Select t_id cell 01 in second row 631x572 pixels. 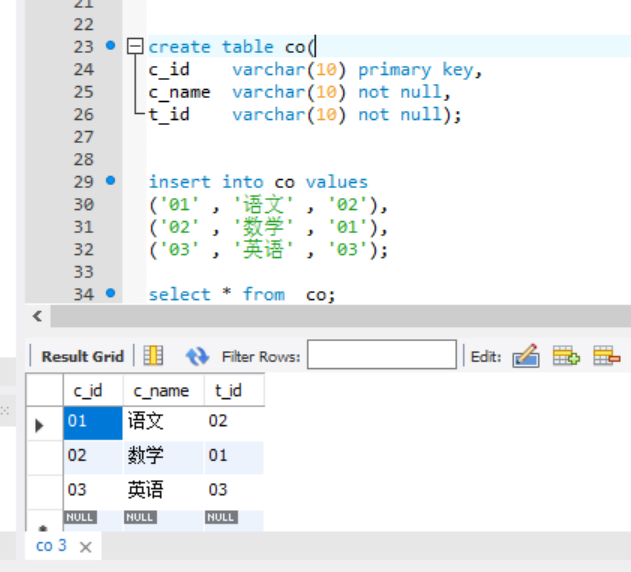234,457
